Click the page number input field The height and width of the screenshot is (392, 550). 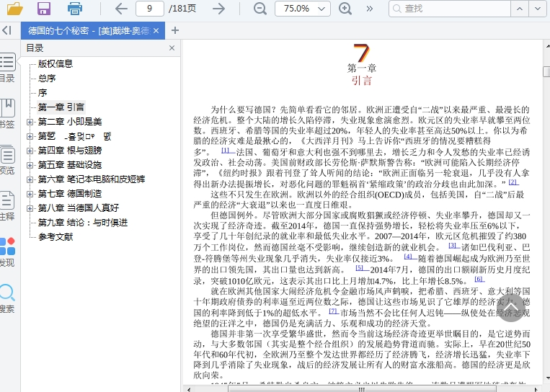point(149,9)
